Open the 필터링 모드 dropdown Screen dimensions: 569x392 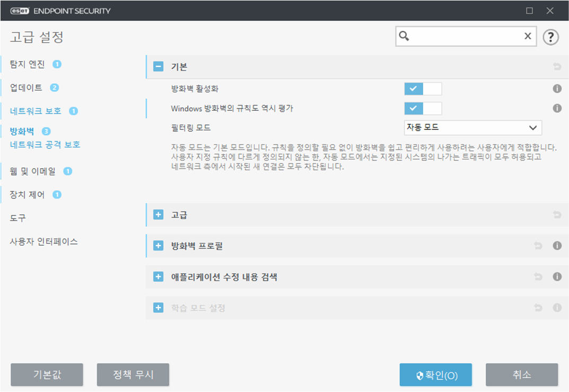[x=472, y=127]
